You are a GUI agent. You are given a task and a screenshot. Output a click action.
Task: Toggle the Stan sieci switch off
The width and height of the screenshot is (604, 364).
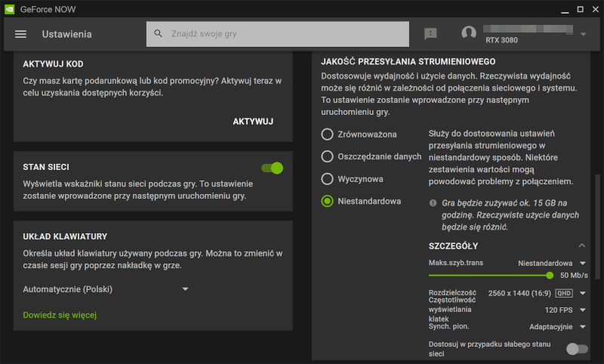[x=273, y=168]
